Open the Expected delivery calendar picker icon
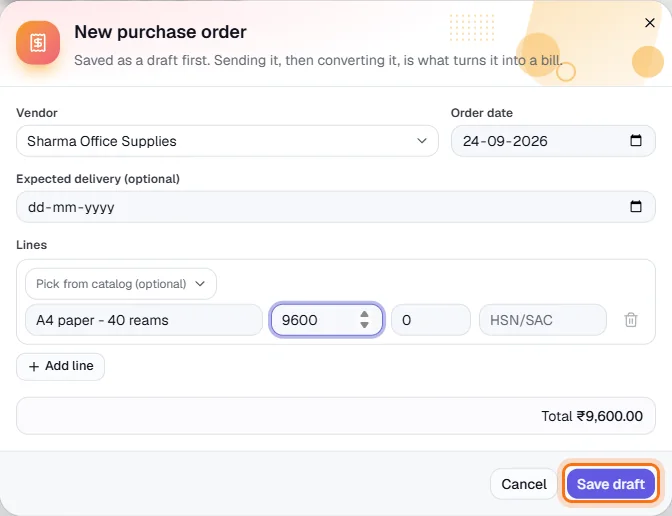The width and height of the screenshot is (672, 516). 636,207
